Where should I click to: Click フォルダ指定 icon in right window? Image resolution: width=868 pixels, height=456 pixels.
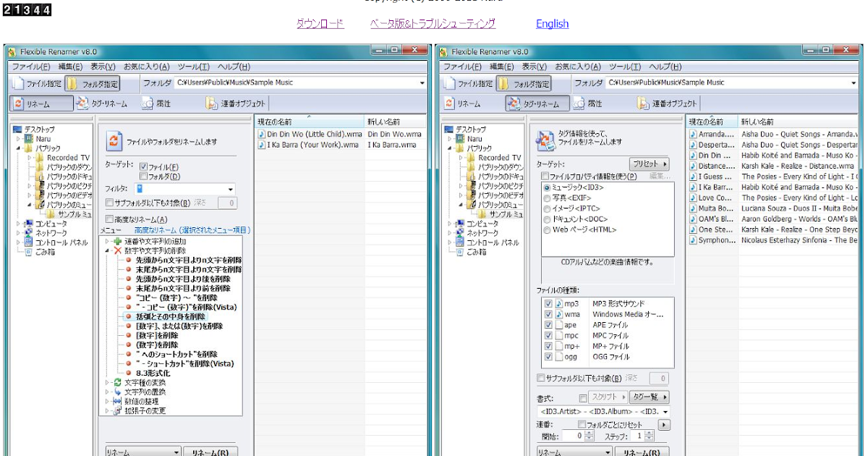click(x=504, y=83)
